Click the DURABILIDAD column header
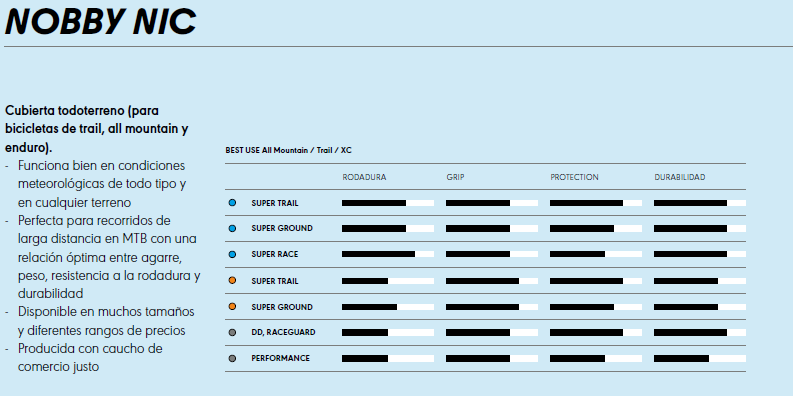Viewport: 793px width, 396px height. (680, 178)
